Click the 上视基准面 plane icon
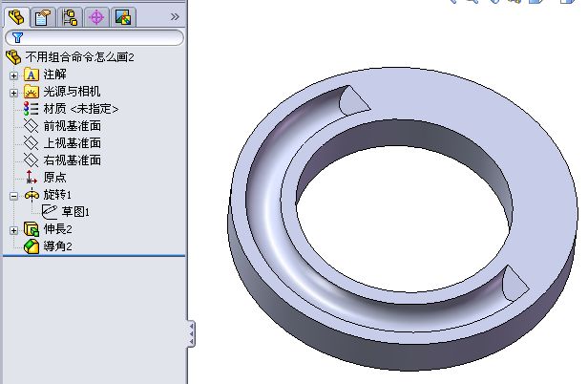The width and height of the screenshot is (588, 384). (x=31, y=143)
